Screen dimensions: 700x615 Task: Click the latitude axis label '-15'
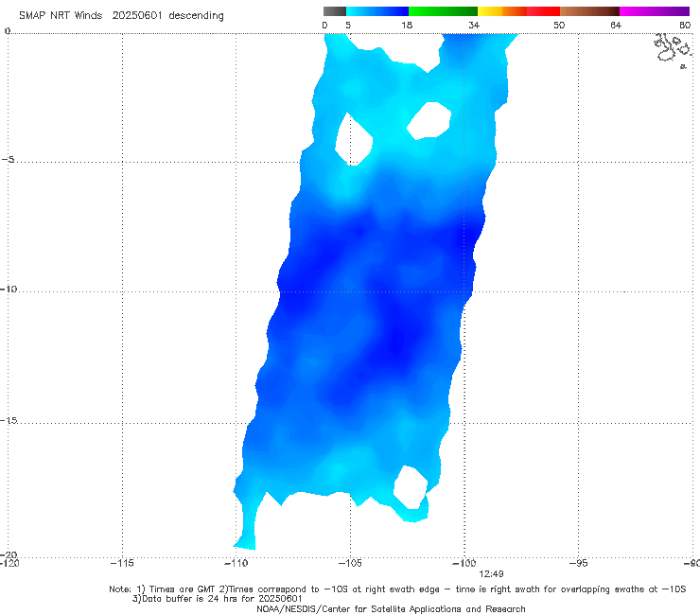[x=9, y=420]
